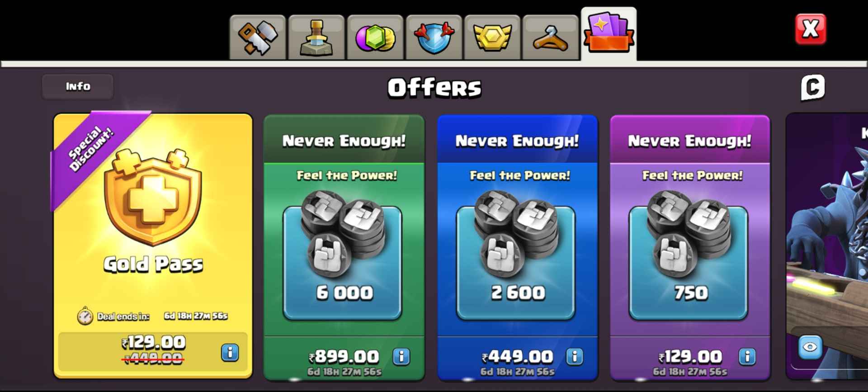
Task: Open the gems and coins resources tab
Action: 375,38
